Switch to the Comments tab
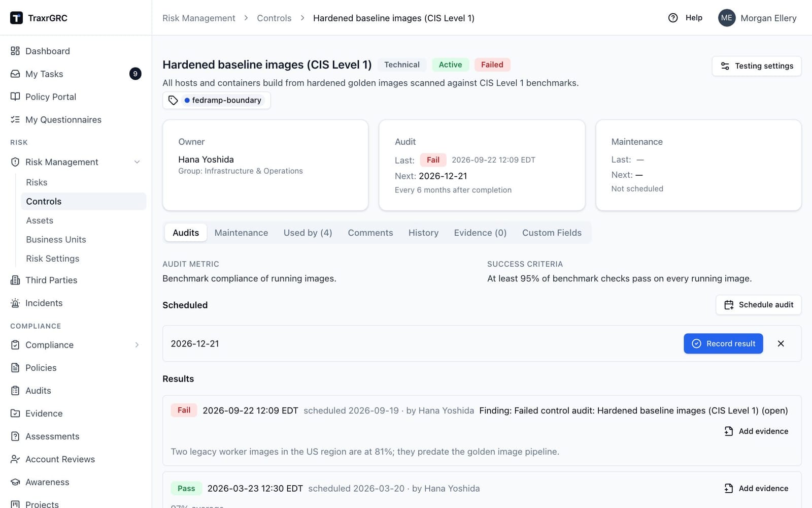 coord(370,233)
